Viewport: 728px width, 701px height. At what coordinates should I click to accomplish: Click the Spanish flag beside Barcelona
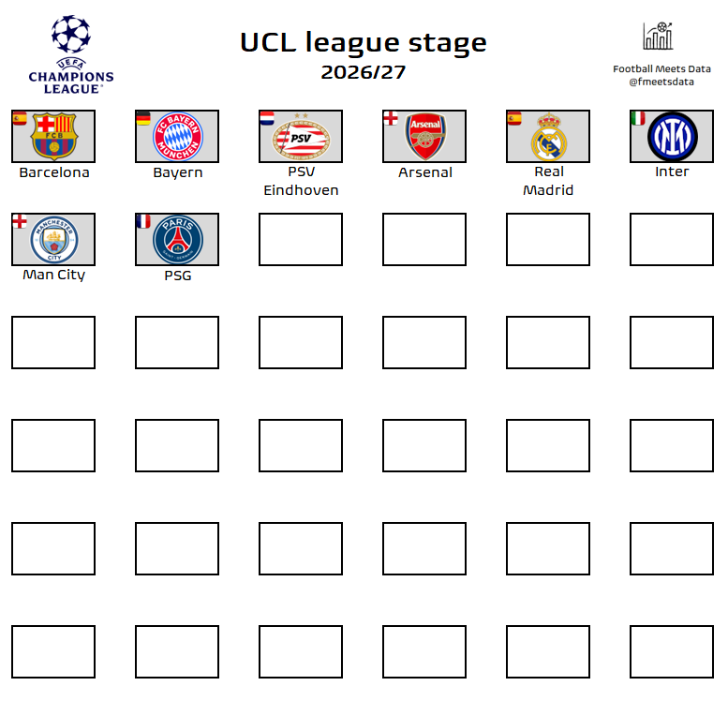click(19, 118)
